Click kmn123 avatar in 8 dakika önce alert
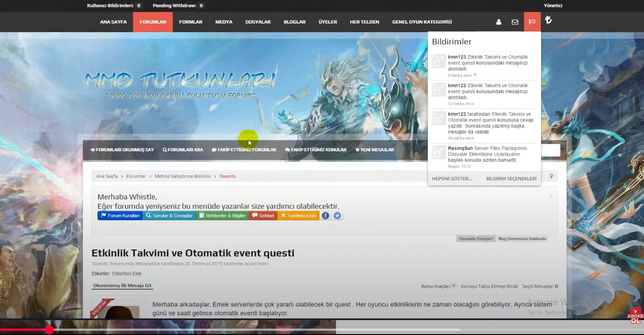 (x=439, y=61)
